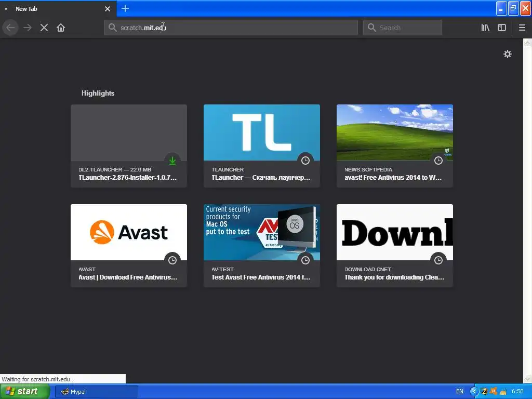Go to the browser home page

click(61, 28)
